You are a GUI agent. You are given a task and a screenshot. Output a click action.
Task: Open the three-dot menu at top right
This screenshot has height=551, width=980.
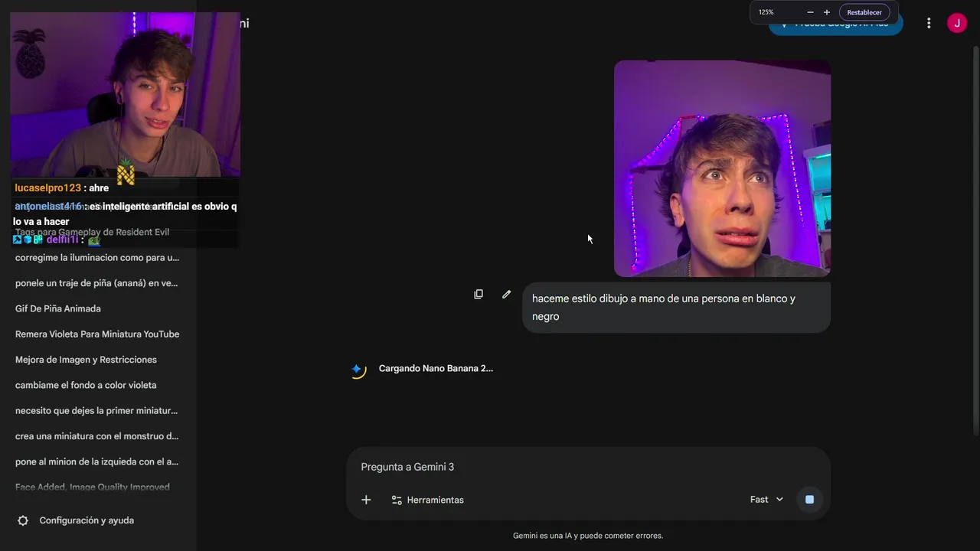point(929,23)
